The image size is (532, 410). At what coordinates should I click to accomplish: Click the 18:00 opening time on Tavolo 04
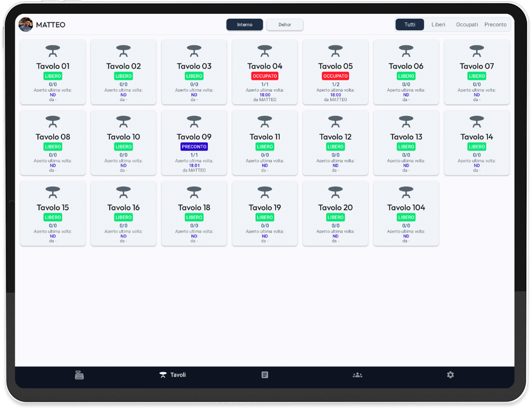(x=264, y=95)
